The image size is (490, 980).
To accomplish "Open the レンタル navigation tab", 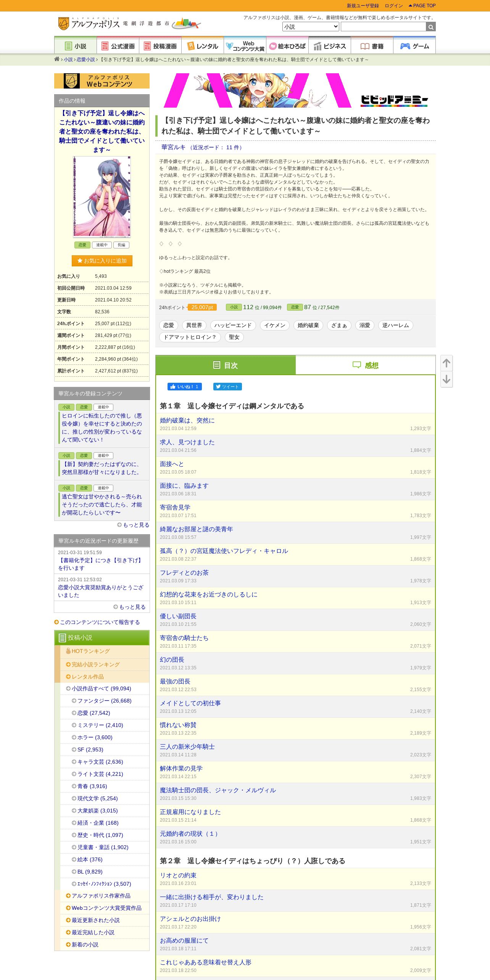I will pyautogui.click(x=203, y=46).
